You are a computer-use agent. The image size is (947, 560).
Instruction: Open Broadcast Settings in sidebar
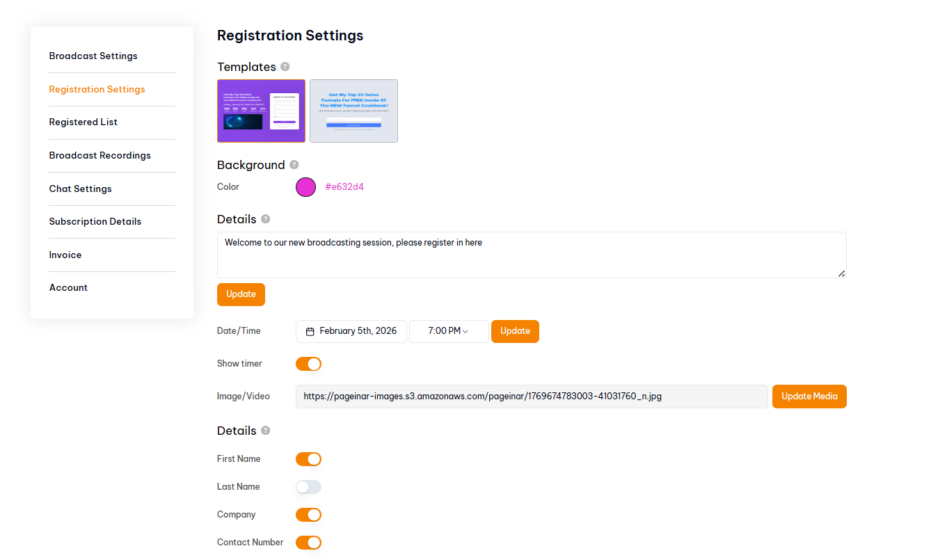[93, 56]
